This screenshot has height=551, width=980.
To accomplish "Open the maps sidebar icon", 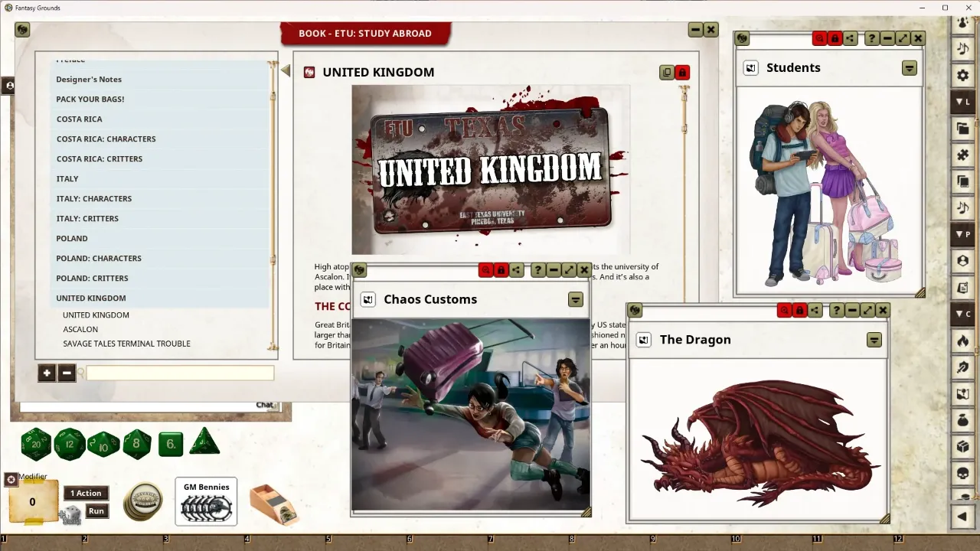I will coord(962,393).
